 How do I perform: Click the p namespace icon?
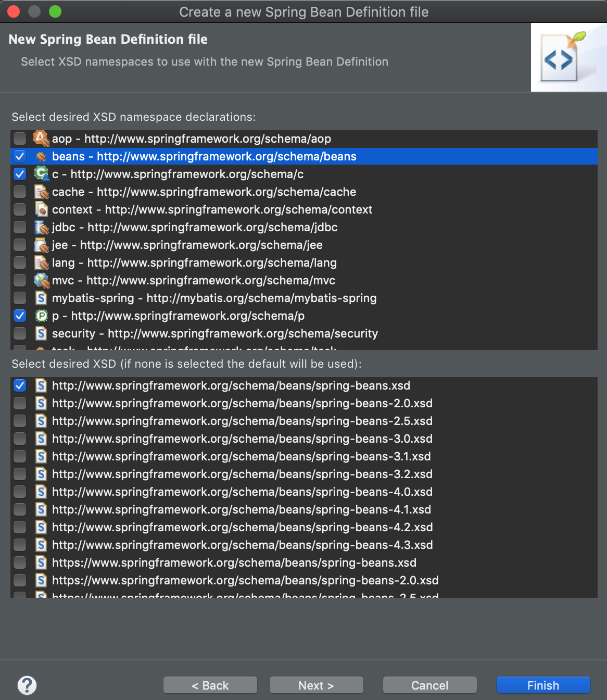pyautogui.click(x=41, y=316)
